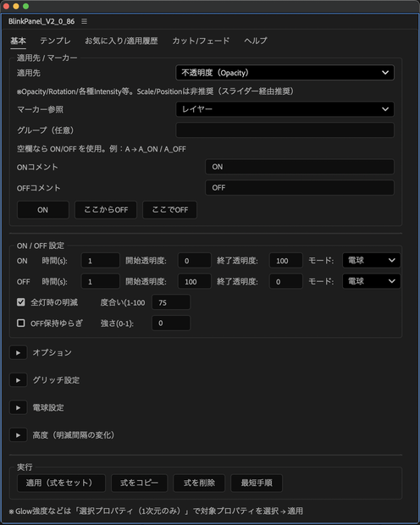Toggle the 全灯時の明滅 checkbox
The image size is (420, 525).
tap(21, 302)
